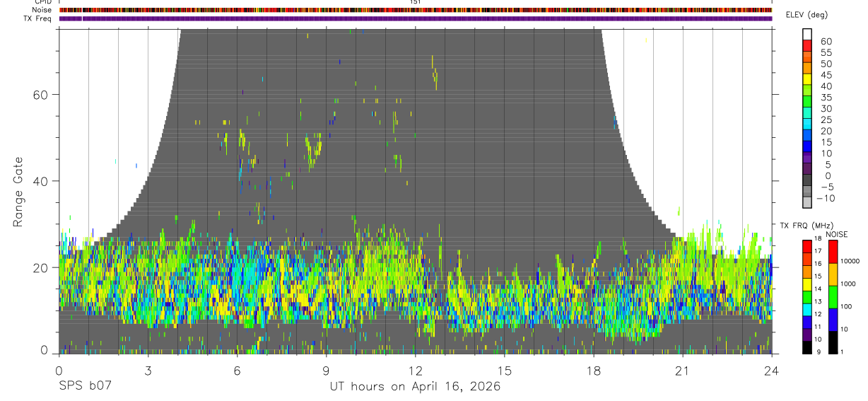Click the "6" tick label on the UT hours axis

tap(237, 371)
